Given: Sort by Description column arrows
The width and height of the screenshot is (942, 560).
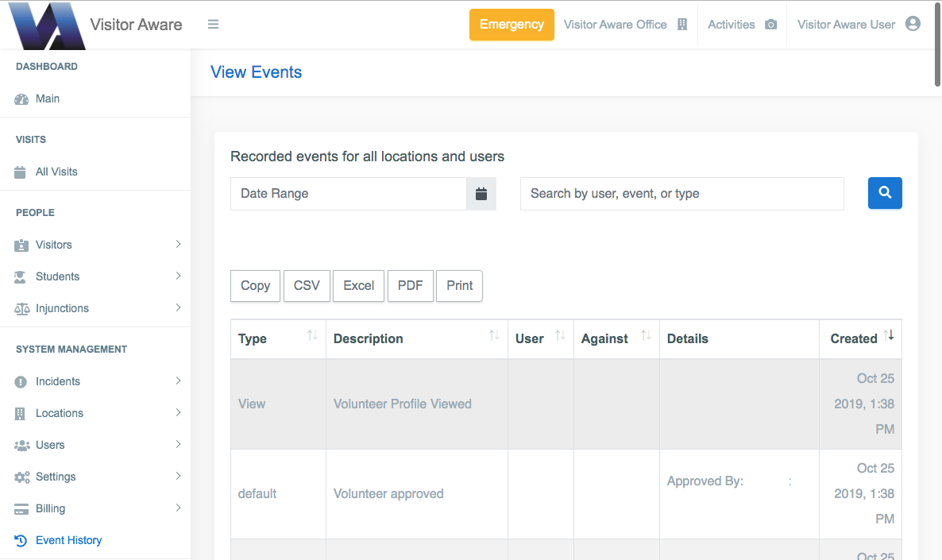Looking at the screenshot, I should point(494,335).
